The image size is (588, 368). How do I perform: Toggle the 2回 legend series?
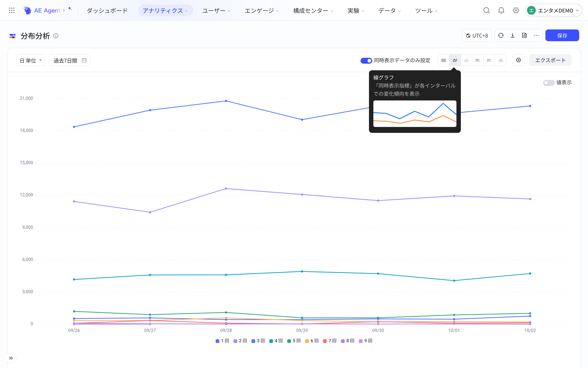tap(240, 341)
